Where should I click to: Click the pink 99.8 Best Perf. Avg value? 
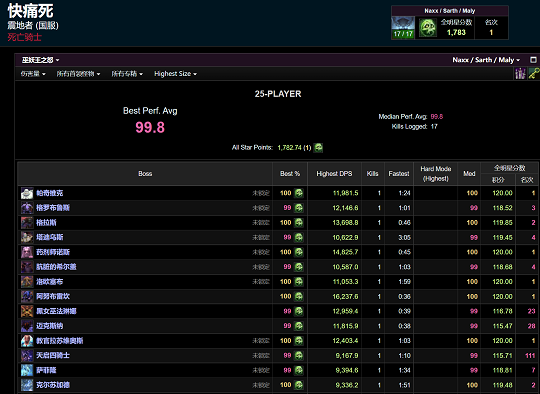click(150, 127)
